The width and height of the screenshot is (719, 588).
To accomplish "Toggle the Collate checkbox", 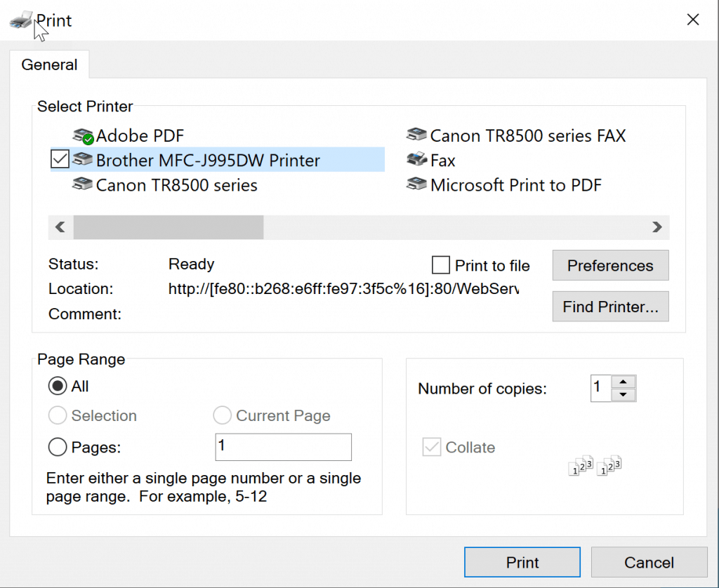I will pyautogui.click(x=432, y=447).
